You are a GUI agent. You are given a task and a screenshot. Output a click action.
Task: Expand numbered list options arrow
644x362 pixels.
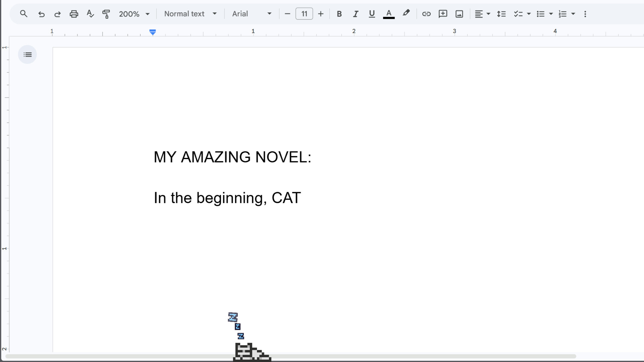point(573,14)
